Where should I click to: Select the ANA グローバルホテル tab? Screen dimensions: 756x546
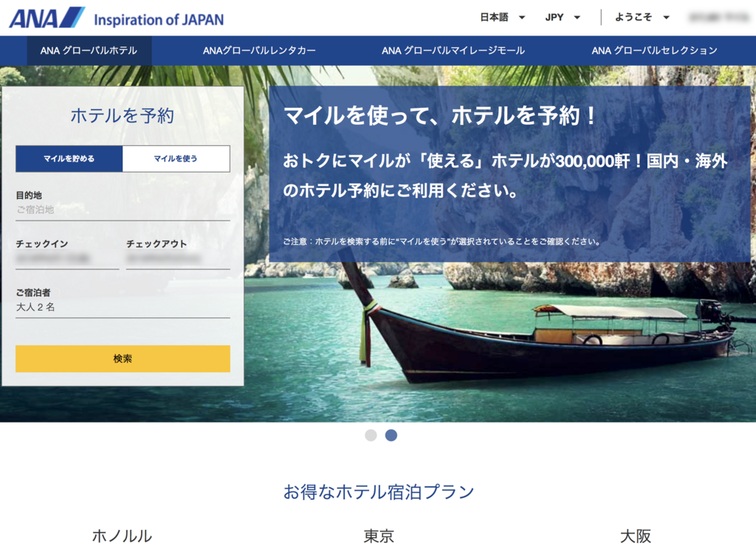coord(89,50)
